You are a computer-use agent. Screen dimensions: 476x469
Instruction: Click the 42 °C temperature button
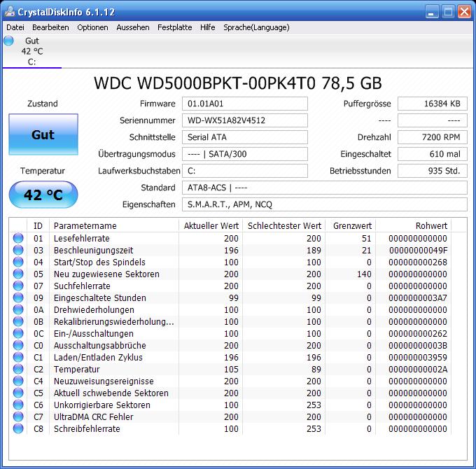point(43,195)
